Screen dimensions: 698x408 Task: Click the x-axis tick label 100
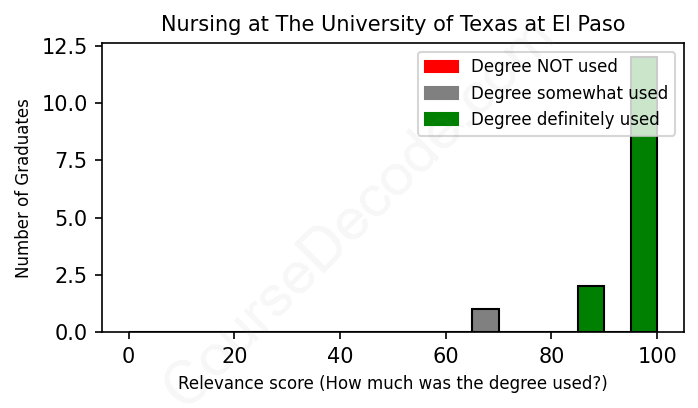657,357
